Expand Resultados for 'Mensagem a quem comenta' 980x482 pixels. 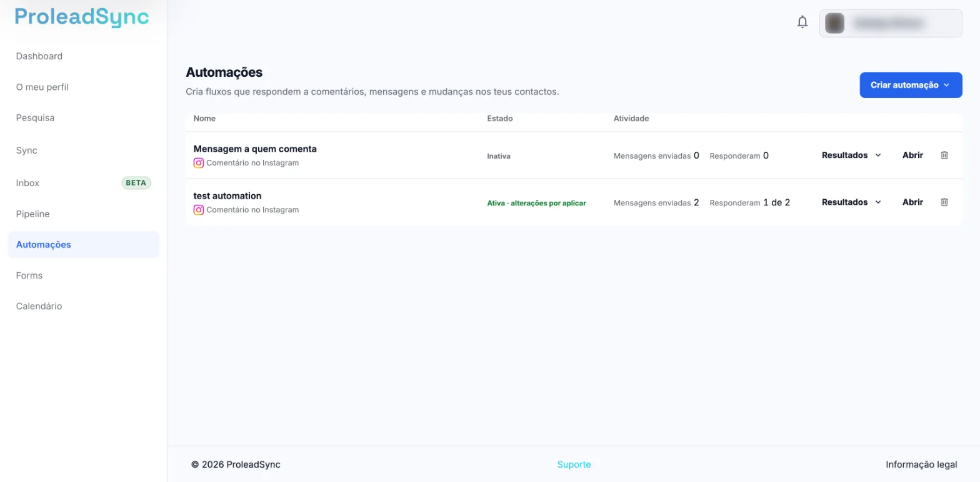(x=851, y=155)
